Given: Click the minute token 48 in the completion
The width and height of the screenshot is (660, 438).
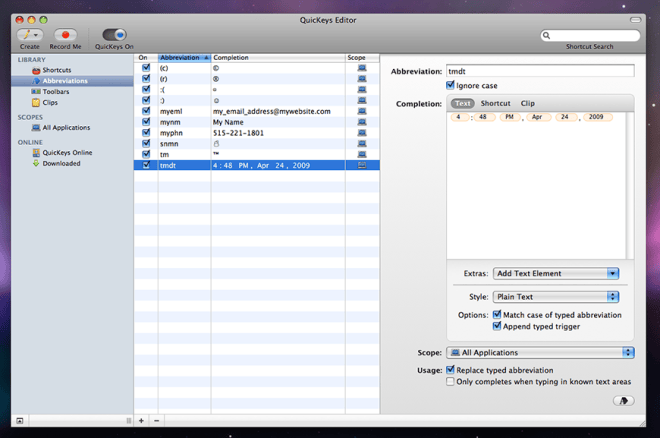Looking at the screenshot, I should click(483, 117).
